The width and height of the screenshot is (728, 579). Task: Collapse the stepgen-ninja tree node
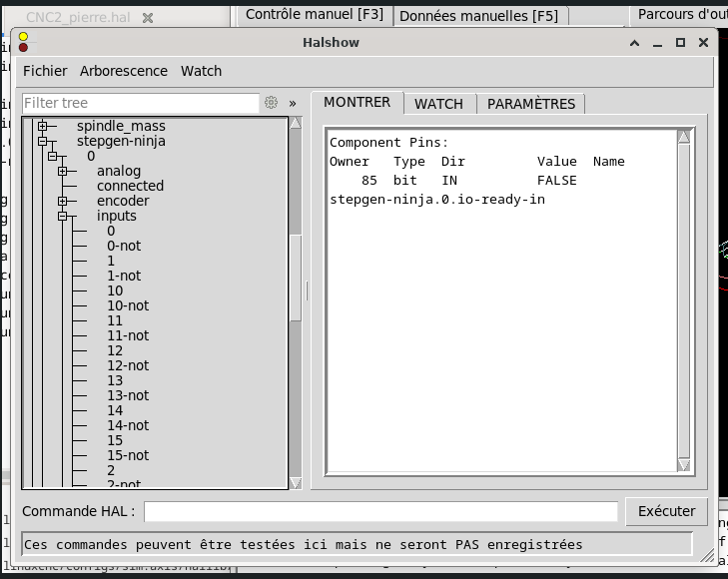(x=42, y=141)
